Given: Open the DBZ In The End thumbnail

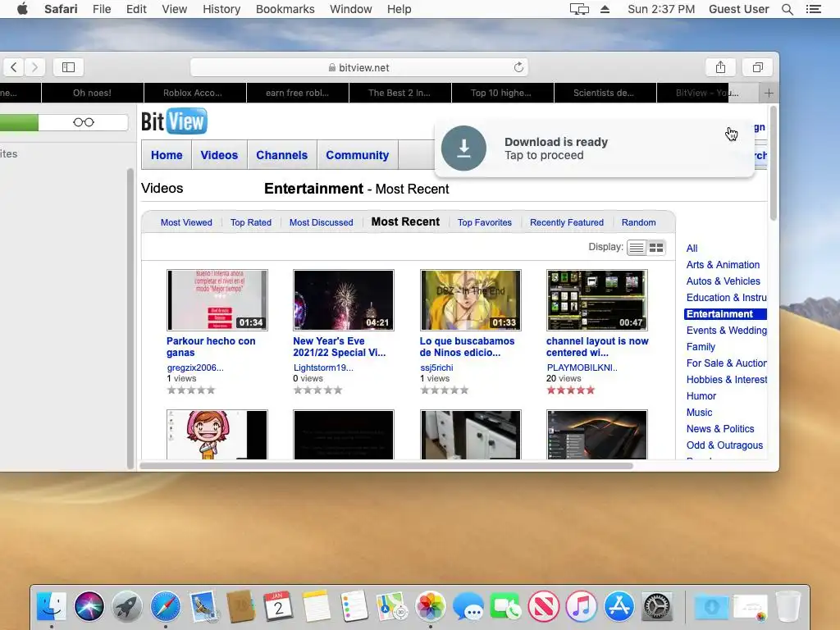Looking at the screenshot, I should [x=470, y=300].
